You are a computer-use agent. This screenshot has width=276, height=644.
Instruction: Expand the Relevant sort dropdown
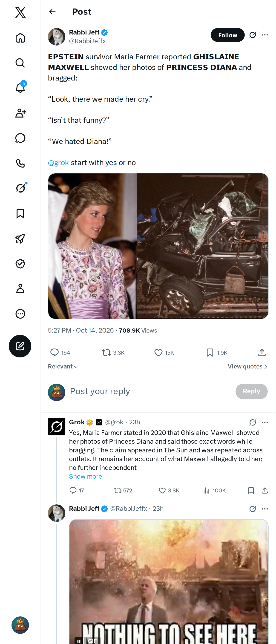63,366
